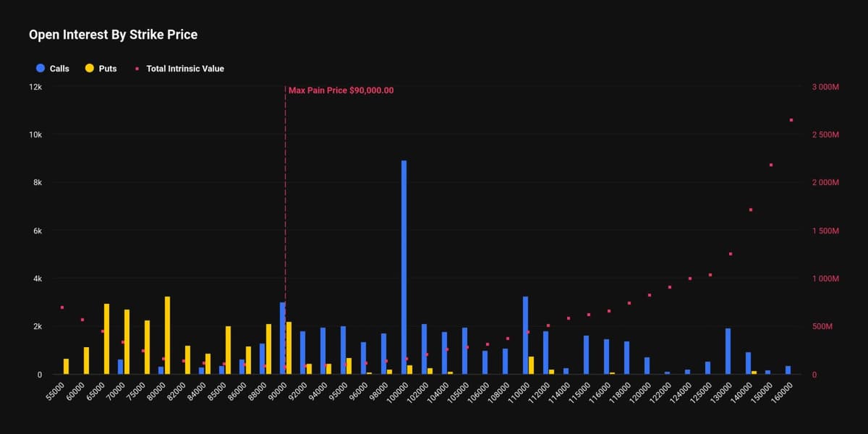Click the Max Pain Price $90,000.00 label
868x434 pixels.
point(341,90)
